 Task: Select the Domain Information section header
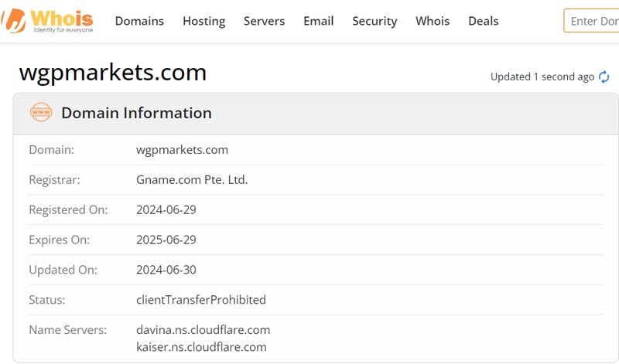click(316, 114)
